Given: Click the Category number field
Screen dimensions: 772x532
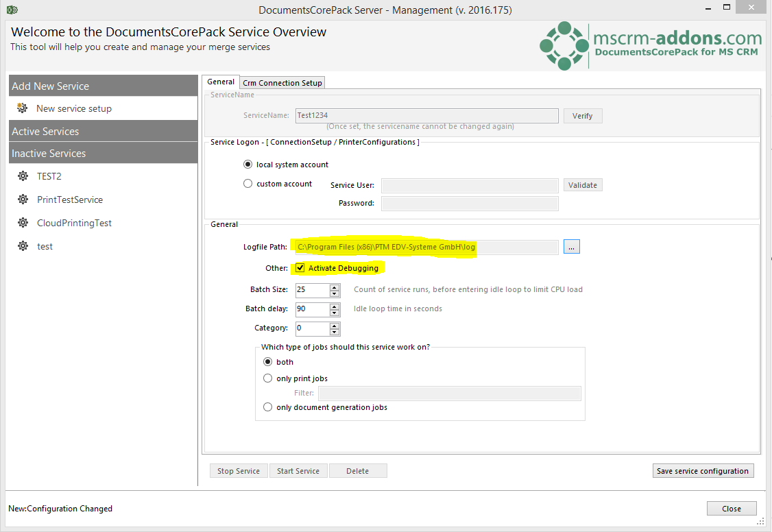Looking at the screenshot, I should click(313, 328).
